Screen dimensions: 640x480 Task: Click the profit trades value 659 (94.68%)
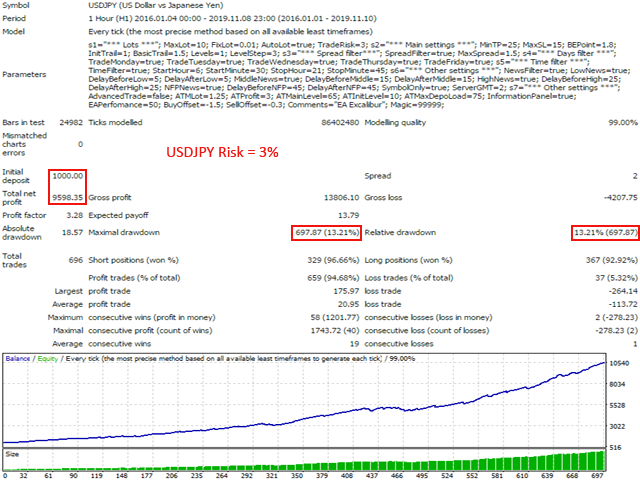pyautogui.click(x=333, y=278)
